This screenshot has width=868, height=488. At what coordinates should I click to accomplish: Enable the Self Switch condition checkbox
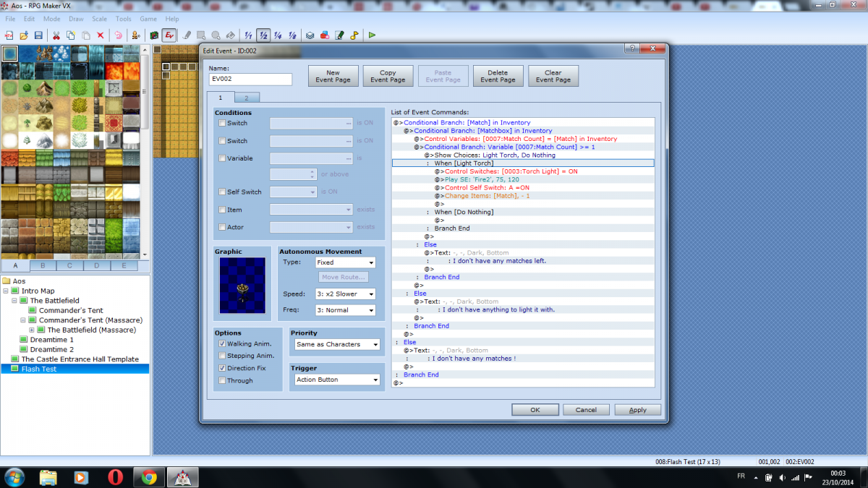222,192
